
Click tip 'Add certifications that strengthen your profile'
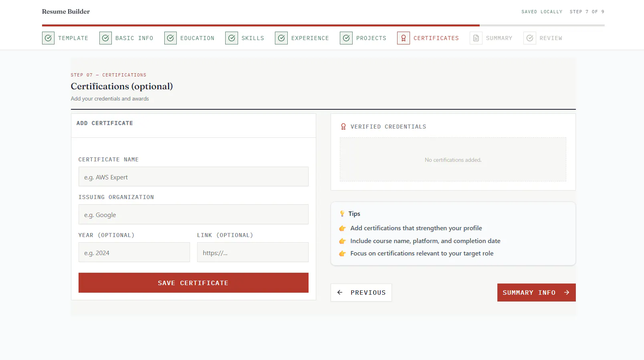[416, 228]
